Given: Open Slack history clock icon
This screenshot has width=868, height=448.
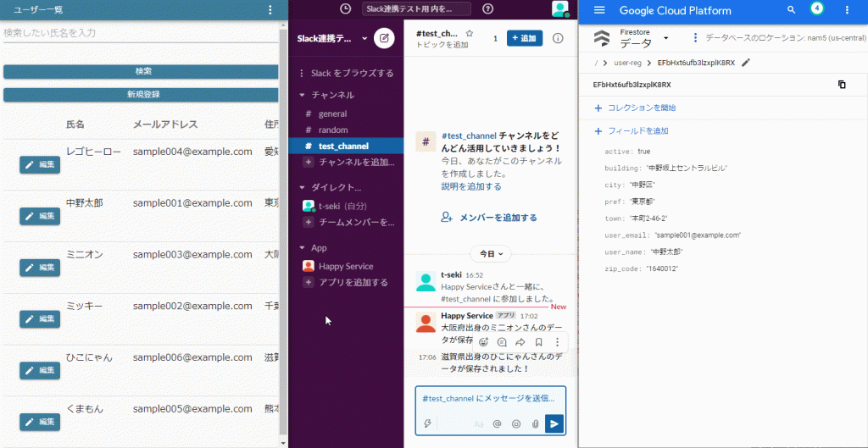Looking at the screenshot, I should click(346, 8).
